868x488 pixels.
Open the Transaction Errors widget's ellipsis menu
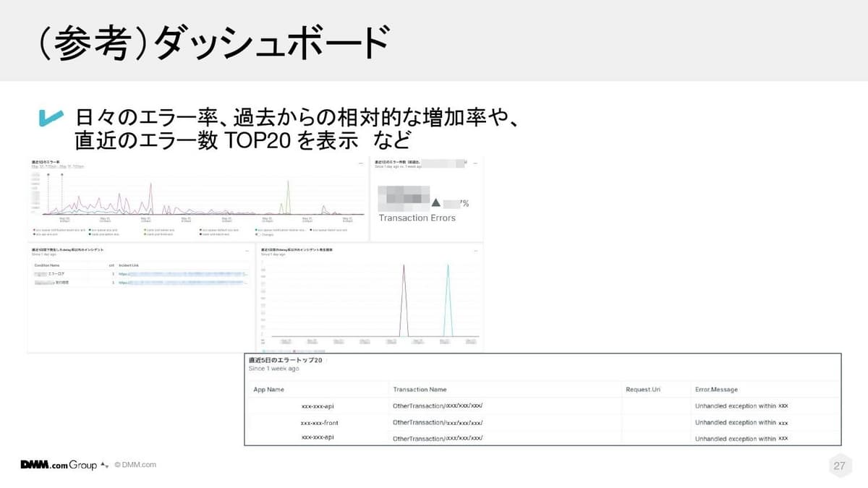475,163
